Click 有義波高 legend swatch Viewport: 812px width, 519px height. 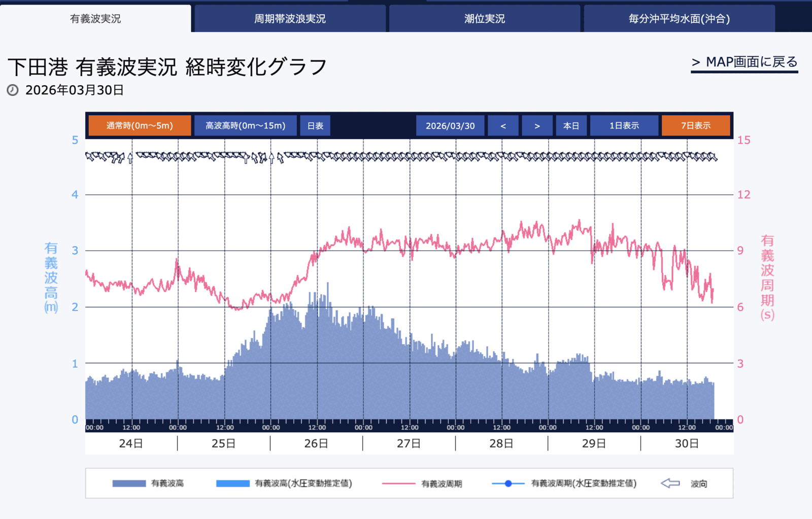point(129,483)
